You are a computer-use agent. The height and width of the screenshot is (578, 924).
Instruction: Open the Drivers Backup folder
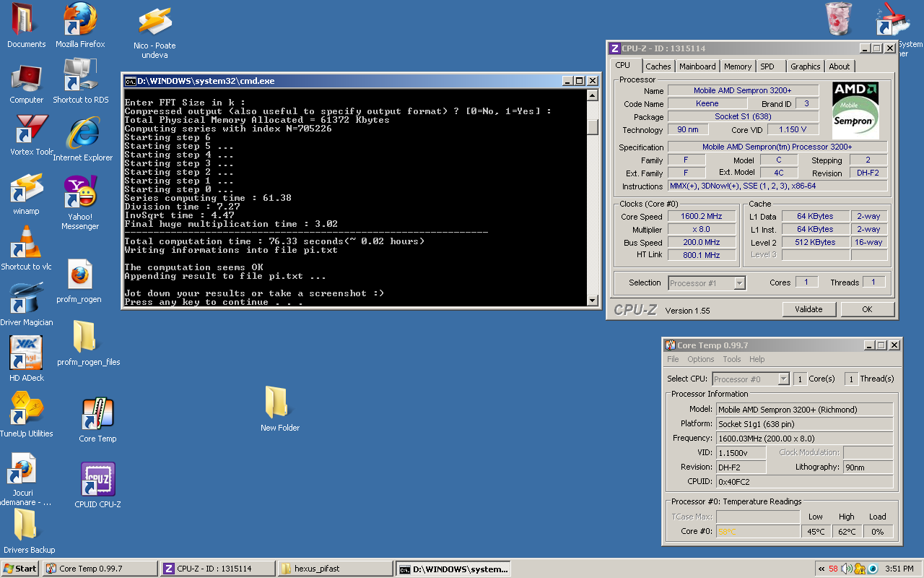tap(29, 531)
